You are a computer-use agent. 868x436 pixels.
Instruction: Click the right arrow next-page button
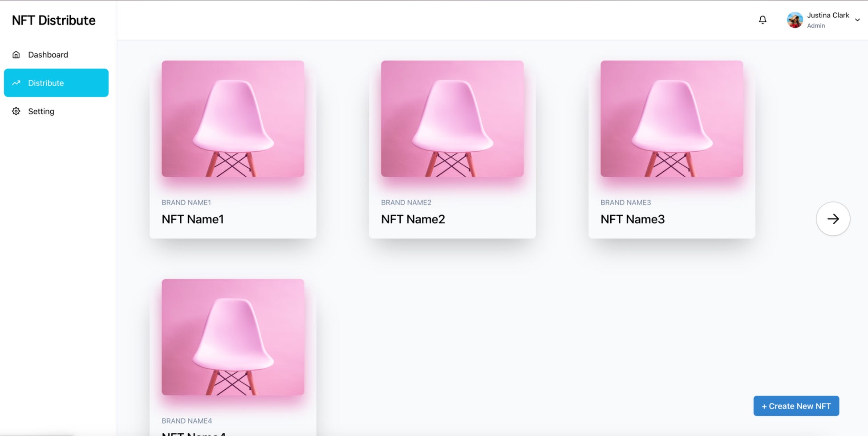click(833, 218)
